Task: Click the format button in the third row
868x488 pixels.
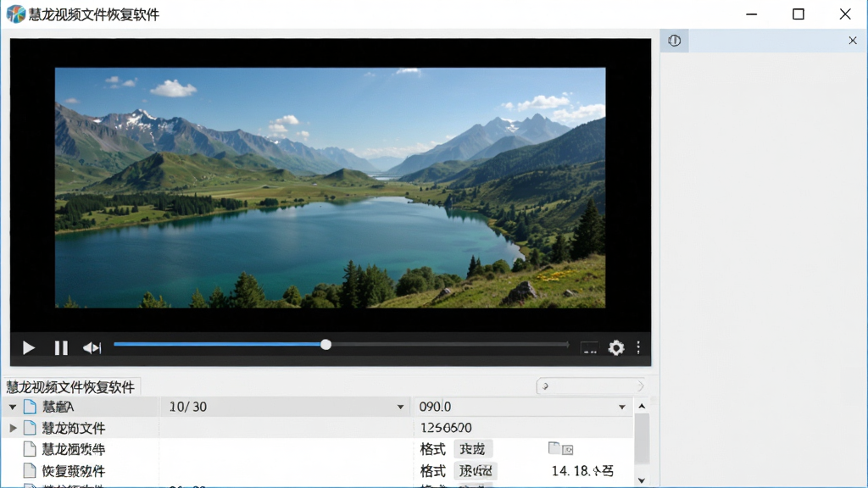Action: point(473,449)
